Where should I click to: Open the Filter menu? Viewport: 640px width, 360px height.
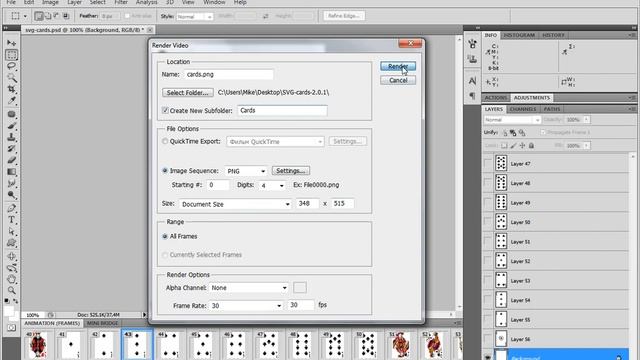[x=121, y=2]
